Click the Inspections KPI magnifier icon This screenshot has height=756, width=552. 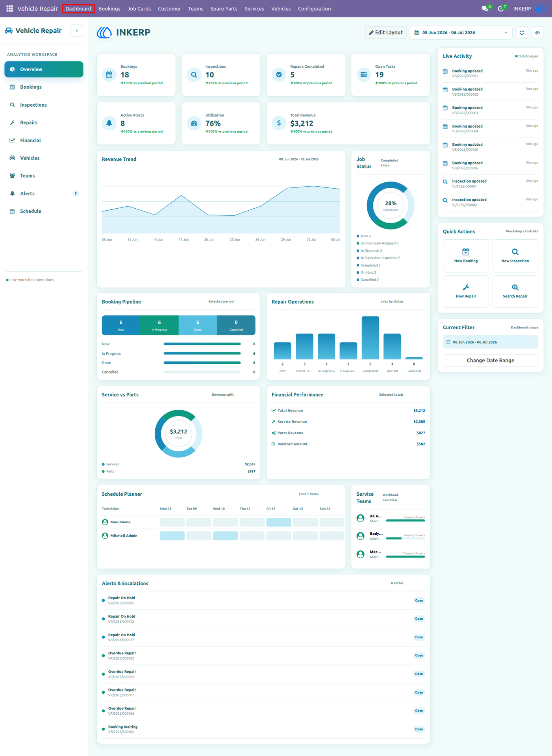194,74
